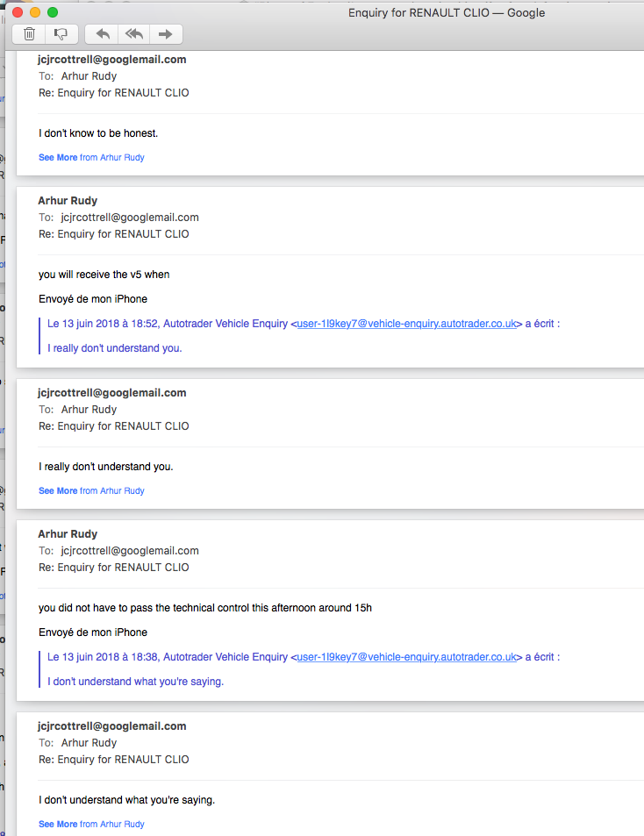
Task: Click the purple quoted "I really don't understand you."
Action: pos(115,348)
